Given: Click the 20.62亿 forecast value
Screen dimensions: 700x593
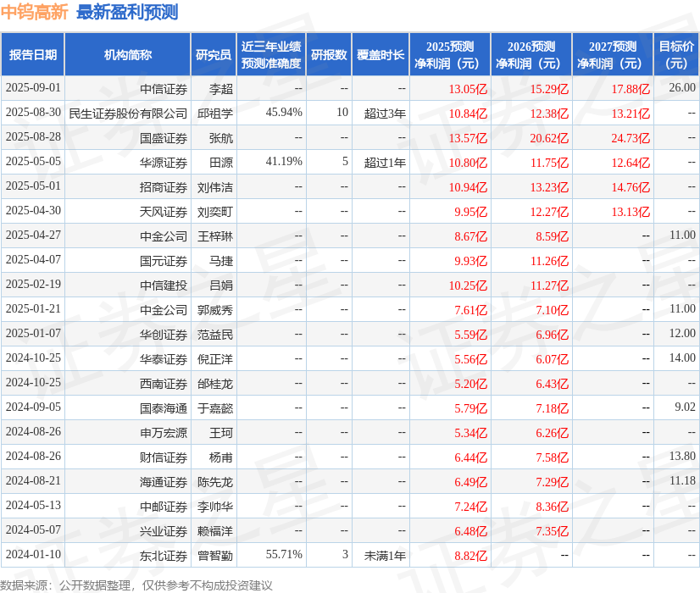Looking at the screenshot, I should pyautogui.click(x=549, y=138).
